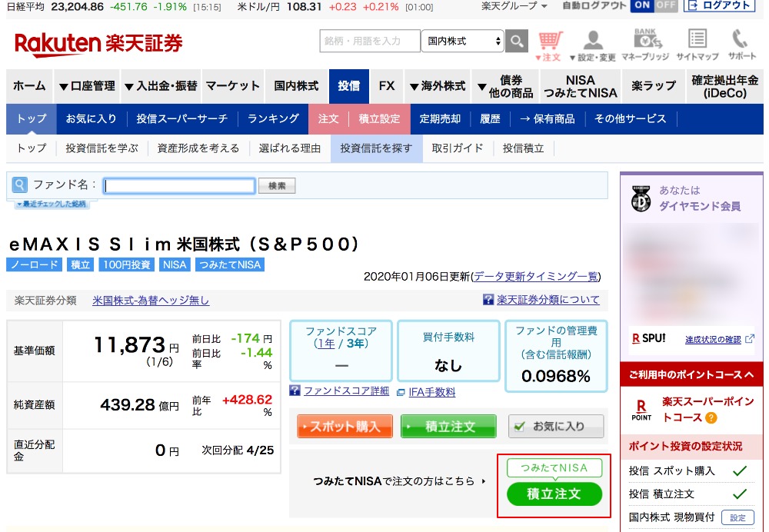Open 定期売却 submenu item
The height and width of the screenshot is (532, 769).
[x=440, y=118]
